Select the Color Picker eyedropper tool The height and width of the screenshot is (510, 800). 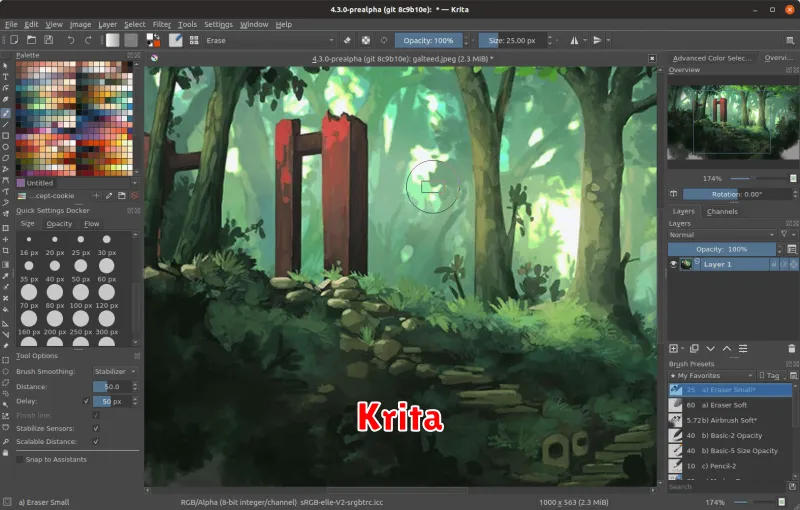(6, 276)
